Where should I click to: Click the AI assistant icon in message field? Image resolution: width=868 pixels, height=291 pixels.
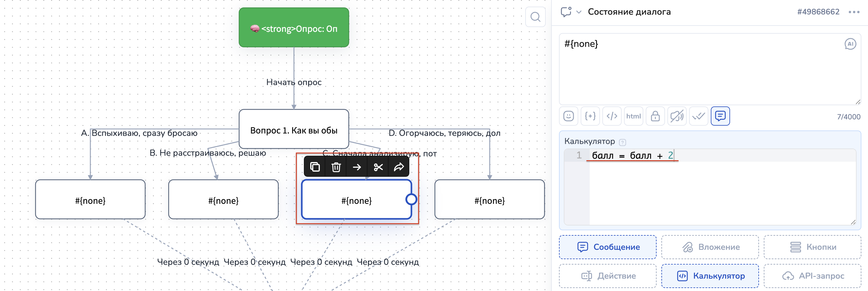pyautogui.click(x=850, y=44)
